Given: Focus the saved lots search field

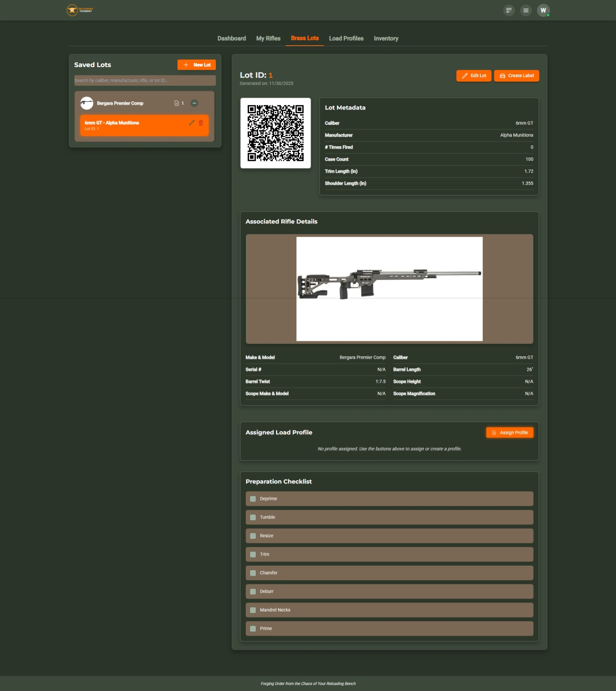Looking at the screenshot, I should (x=145, y=80).
